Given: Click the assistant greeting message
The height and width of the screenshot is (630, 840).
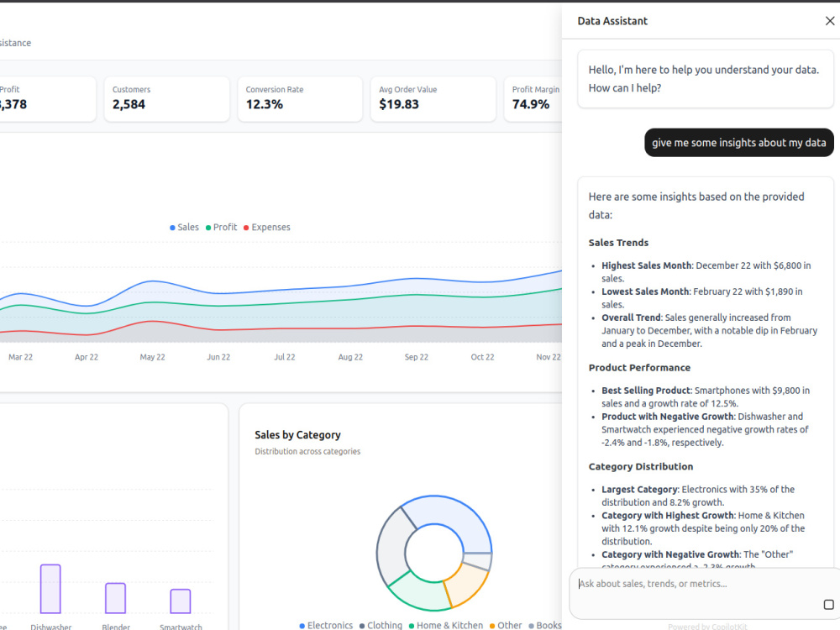Looking at the screenshot, I should 705,79.
